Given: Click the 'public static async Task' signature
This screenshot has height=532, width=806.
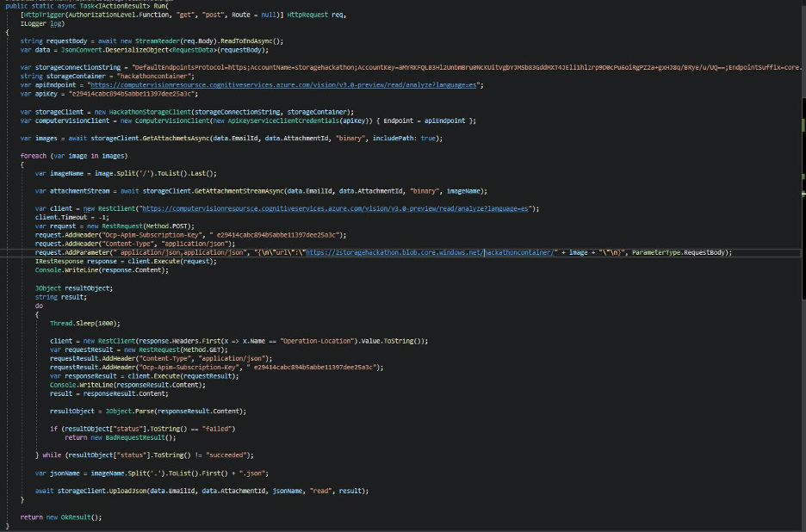Looking at the screenshot, I should coord(87,6).
